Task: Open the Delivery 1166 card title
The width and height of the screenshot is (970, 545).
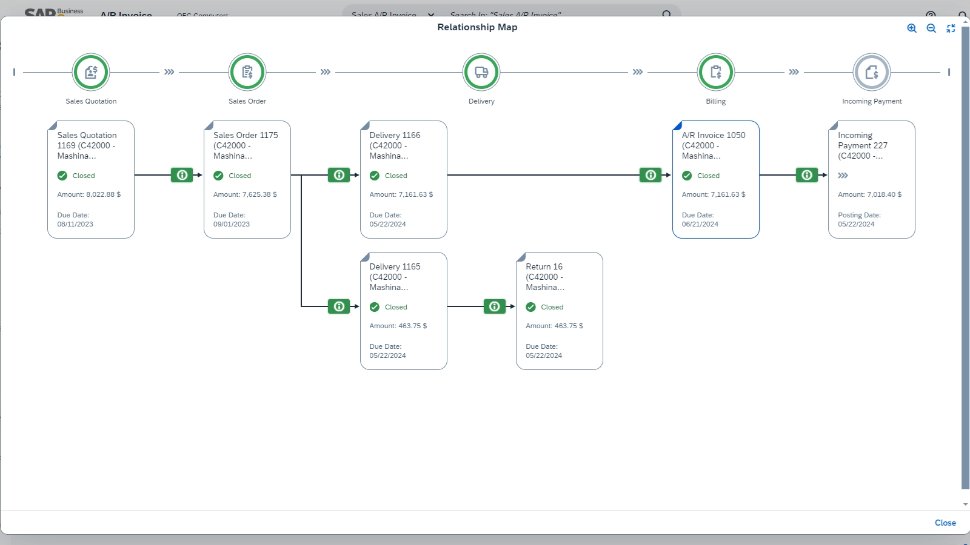Action: 395,135
